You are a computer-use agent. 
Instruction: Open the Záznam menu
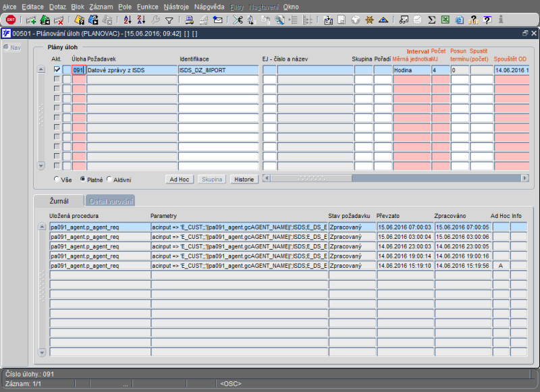[101, 7]
